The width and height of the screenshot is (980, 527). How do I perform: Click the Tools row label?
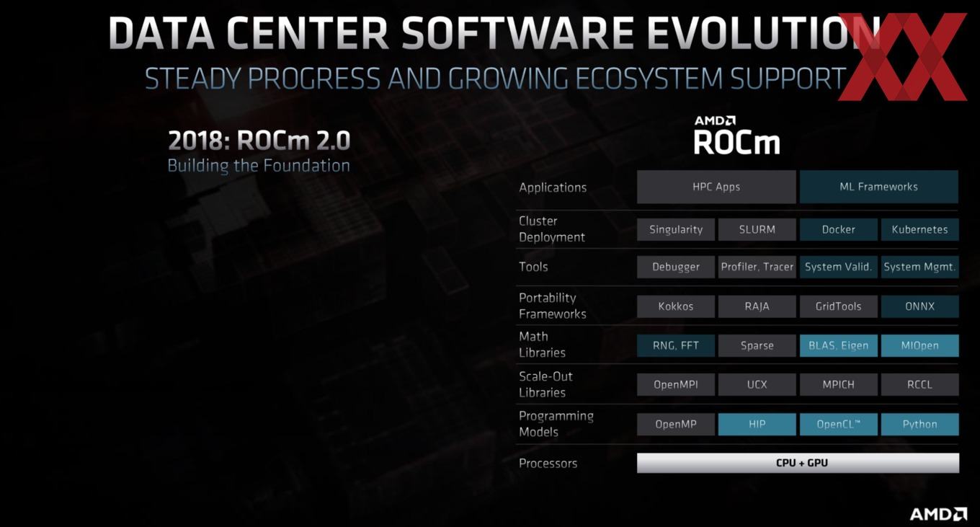coord(533,267)
